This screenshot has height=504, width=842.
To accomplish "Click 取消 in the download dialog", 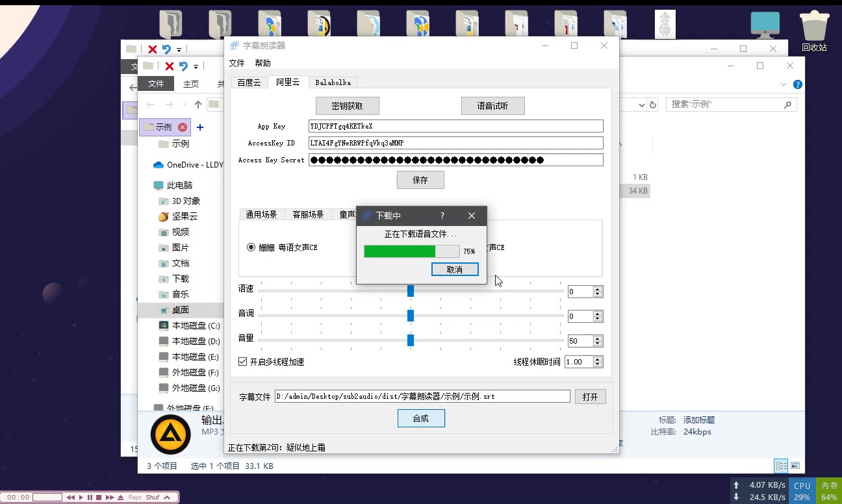I will point(455,270).
